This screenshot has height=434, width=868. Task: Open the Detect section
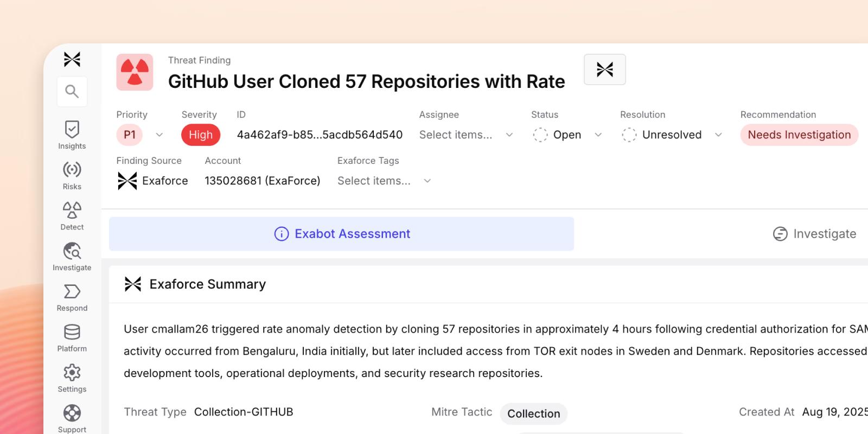[x=72, y=216]
